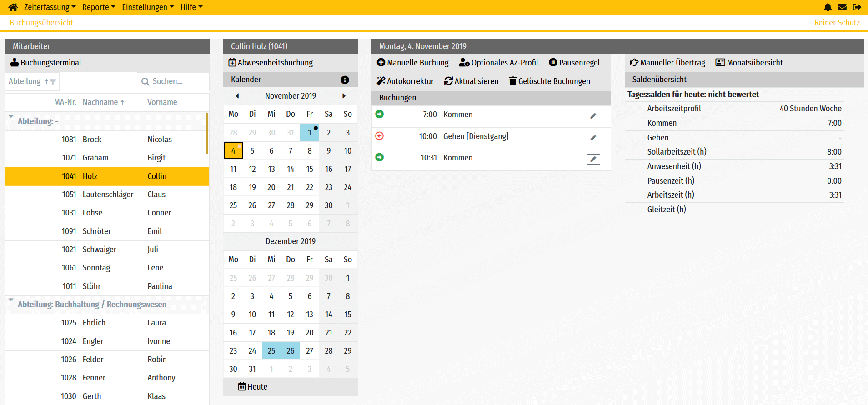This screenshot has width=868, height=405.
Task: Open the Hilfe menu
Action: click(191, 7)
